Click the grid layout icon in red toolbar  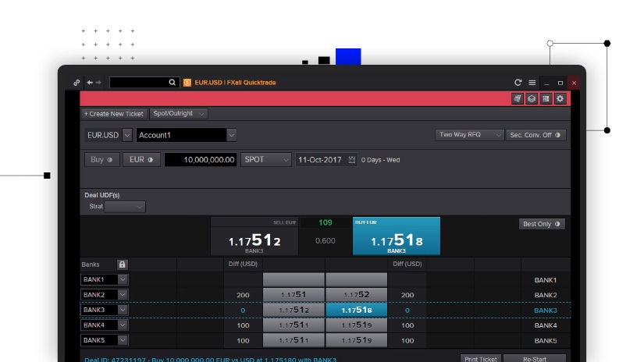click(x=546, y=98)
